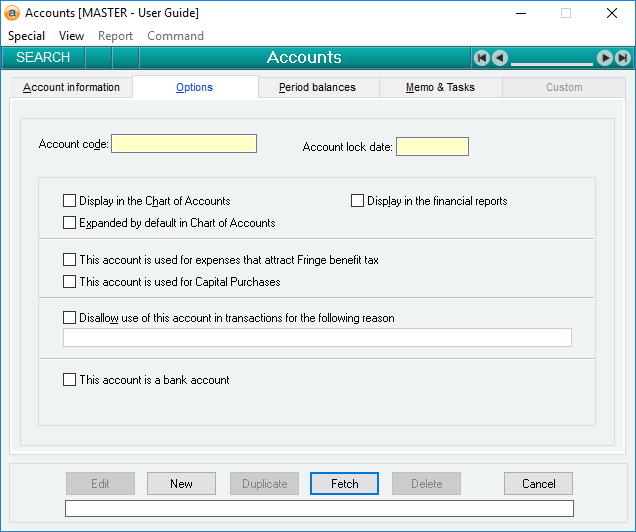Check Display in the financial reports

click(358, 201)
